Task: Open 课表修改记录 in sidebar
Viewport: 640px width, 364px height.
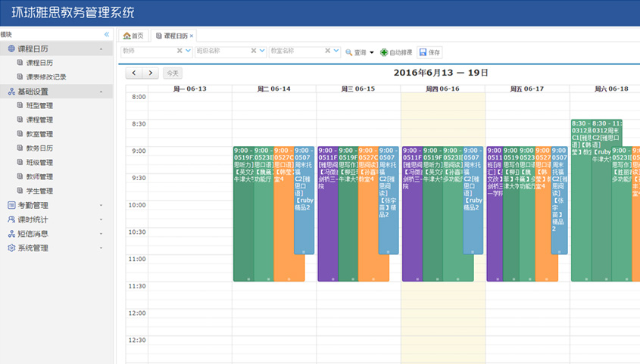Action: pyautogui.click(x=45, y=77)
